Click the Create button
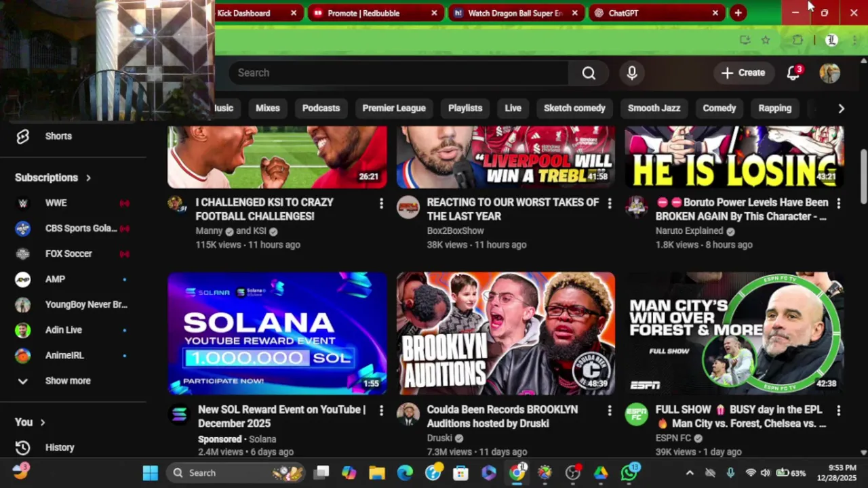868x488 pixels. point(743,73)
